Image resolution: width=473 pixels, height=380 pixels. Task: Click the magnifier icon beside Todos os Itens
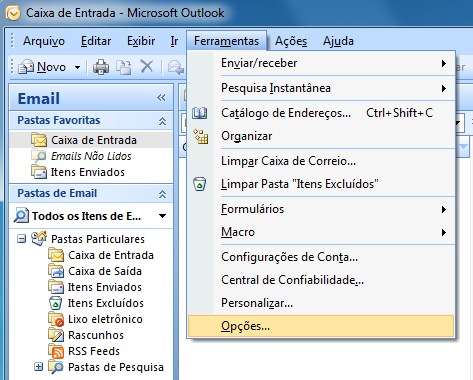tap(21, 215)
